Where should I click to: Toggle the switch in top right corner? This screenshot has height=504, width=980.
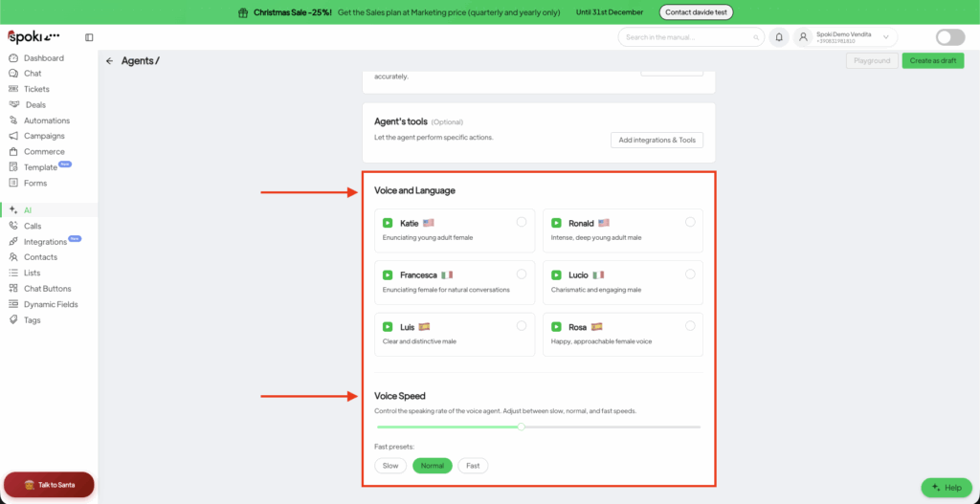point(949,37)
